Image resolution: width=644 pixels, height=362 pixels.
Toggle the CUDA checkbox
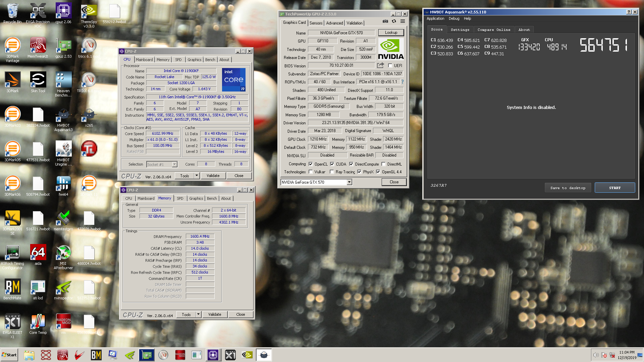pos(332,164)
